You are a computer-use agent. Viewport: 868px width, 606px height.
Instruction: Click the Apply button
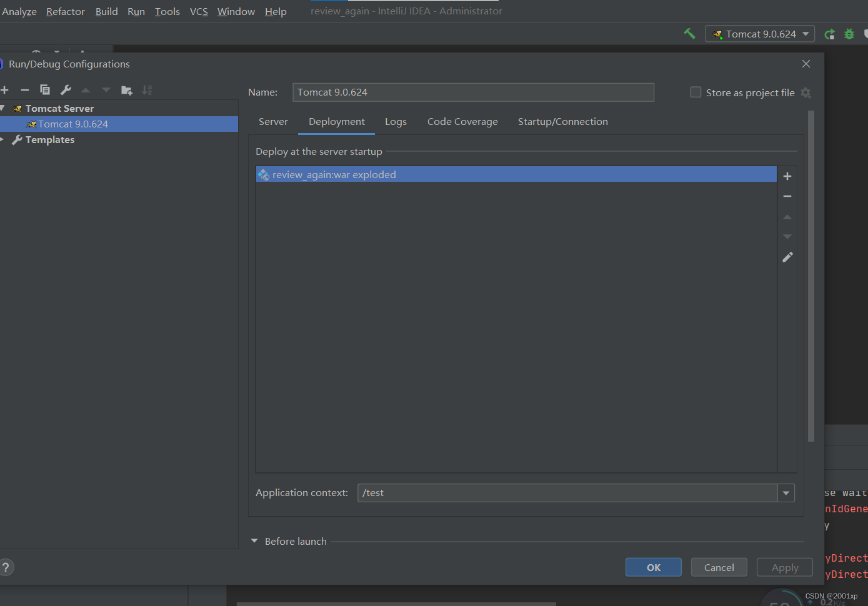pyautogui.click(x=785, y=567)
